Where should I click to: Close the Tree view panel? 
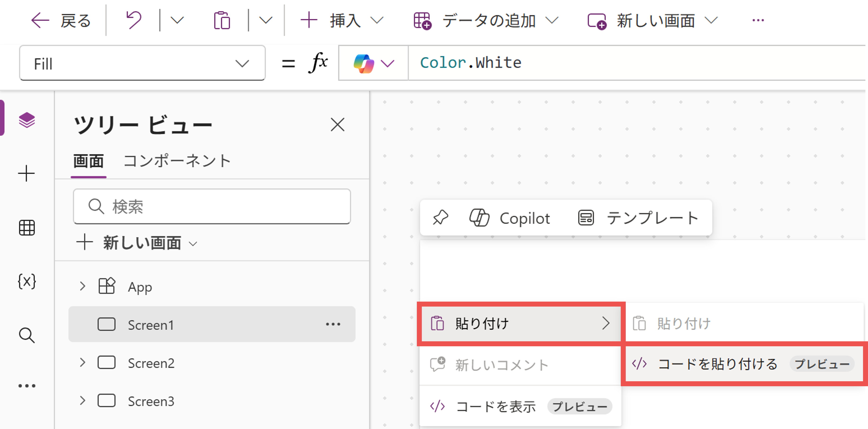tap(337, 125)
